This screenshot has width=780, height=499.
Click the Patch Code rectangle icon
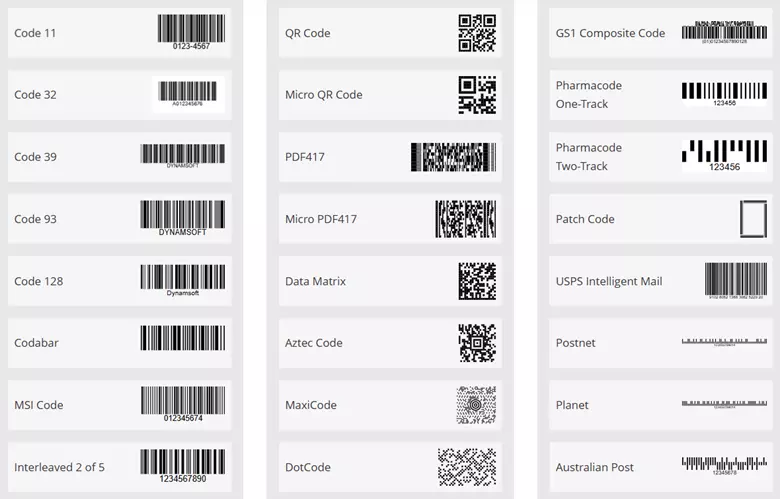point(753,219)
